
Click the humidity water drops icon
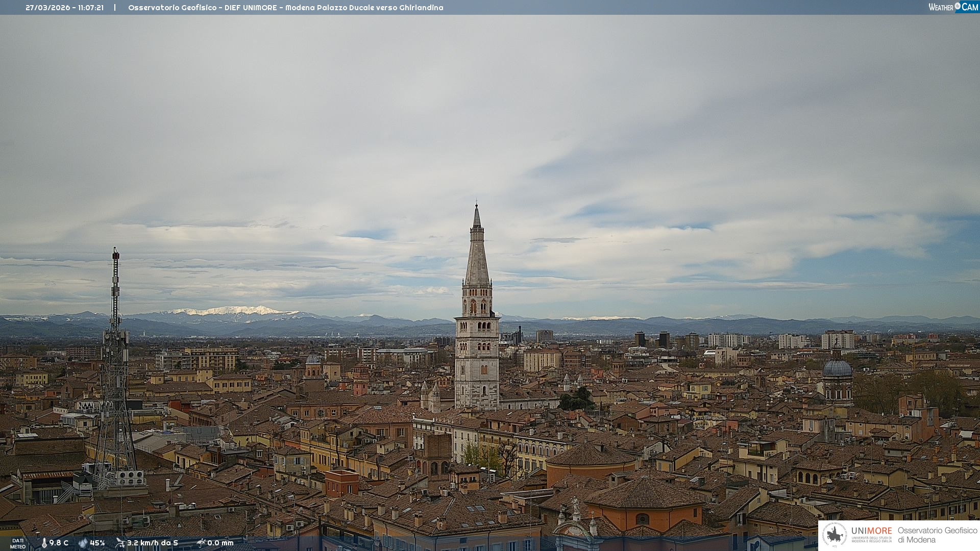pos(83,543)
